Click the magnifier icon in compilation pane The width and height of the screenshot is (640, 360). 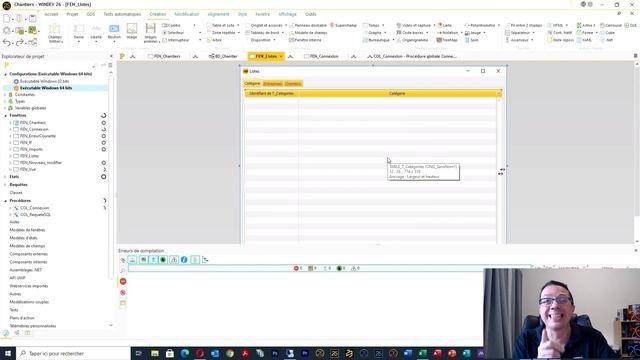(123, 271)
